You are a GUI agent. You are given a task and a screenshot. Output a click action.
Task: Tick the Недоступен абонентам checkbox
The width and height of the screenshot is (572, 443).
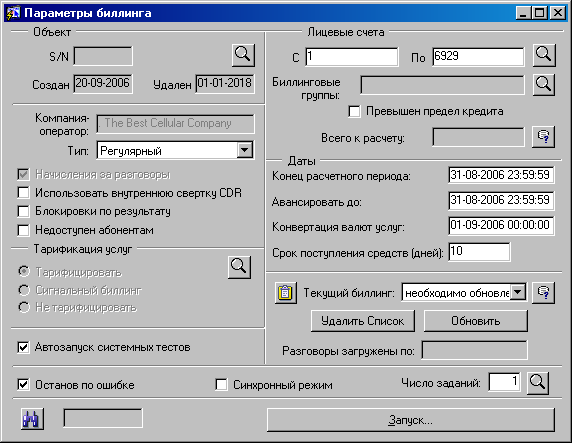tap(23, 230)
